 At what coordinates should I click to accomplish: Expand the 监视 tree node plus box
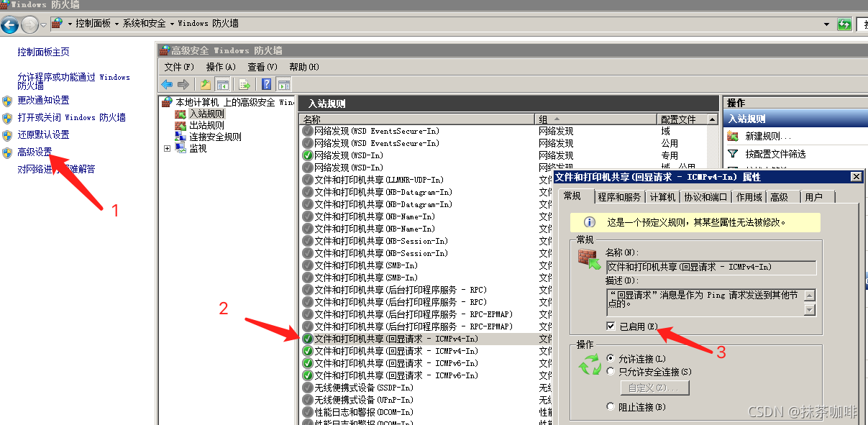pyautogui.click(x=168, y=148)
